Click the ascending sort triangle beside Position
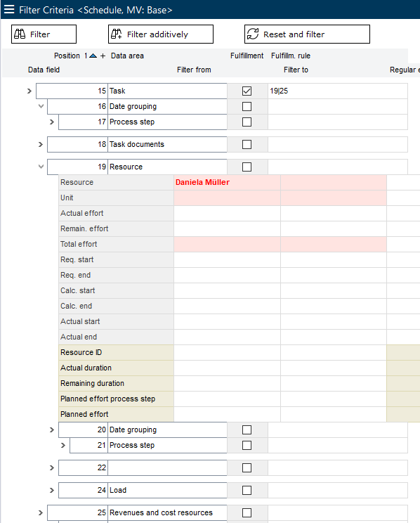The width and height of the screenshot is (420, 523). [93, 56]
